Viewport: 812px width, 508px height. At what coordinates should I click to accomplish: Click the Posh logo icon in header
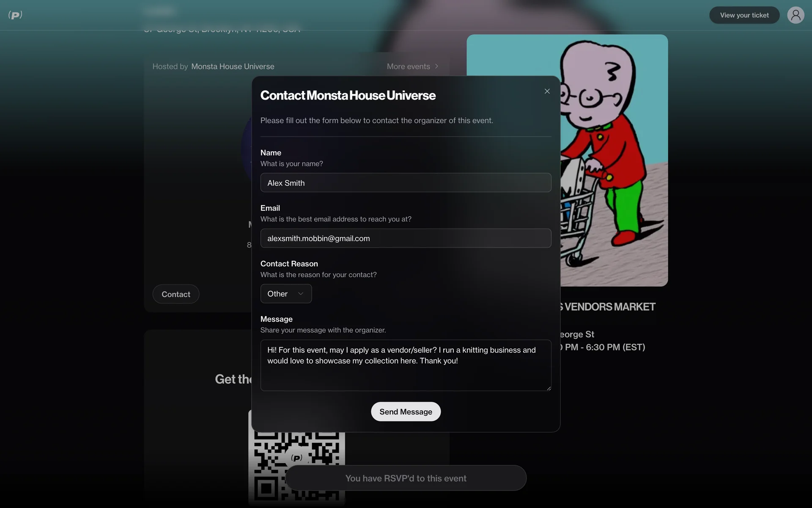point(15,15)
